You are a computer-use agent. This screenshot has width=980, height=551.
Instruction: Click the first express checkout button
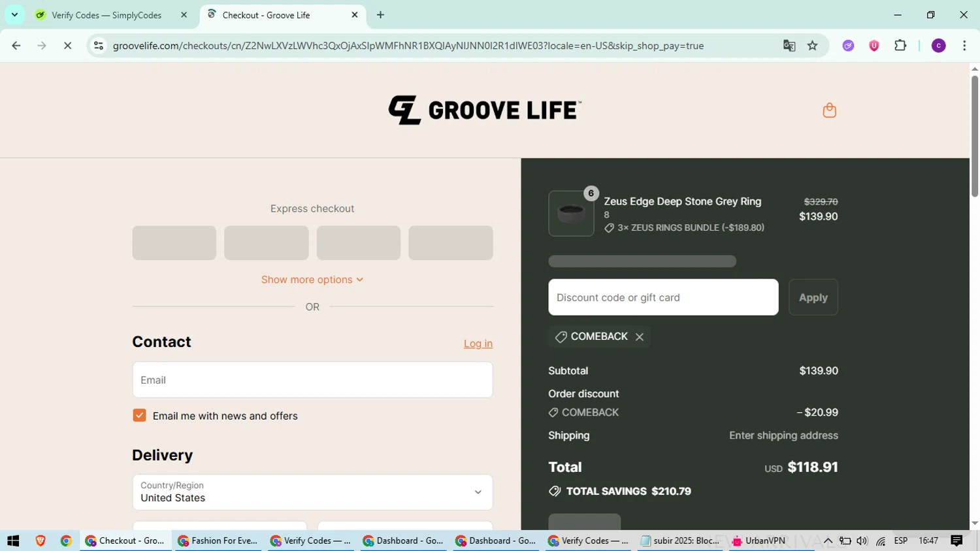[174, 243]
